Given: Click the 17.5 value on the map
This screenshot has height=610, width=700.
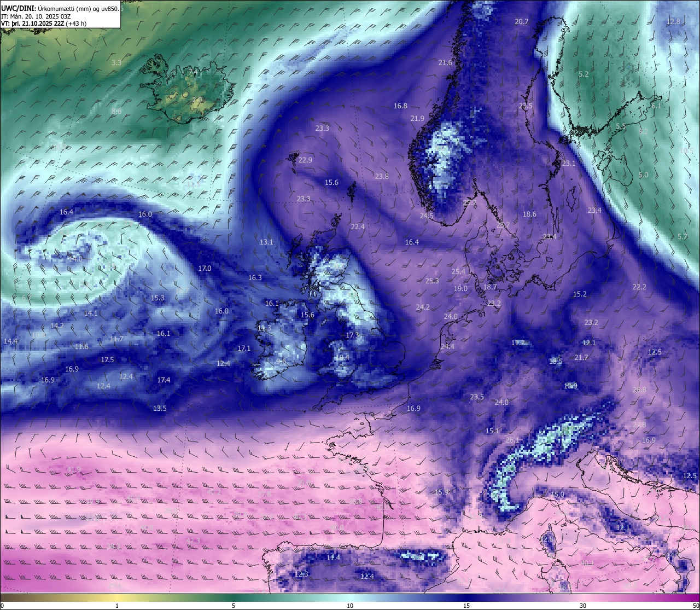Looking at the screenshot, I should pyautogui.click(x=107, y=360).
